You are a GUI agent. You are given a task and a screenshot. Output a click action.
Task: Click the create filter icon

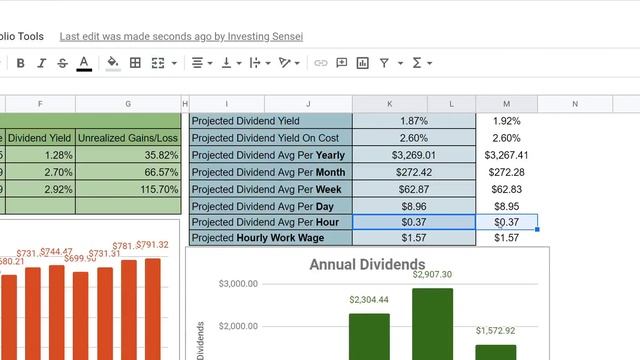(x=384, y=63)
